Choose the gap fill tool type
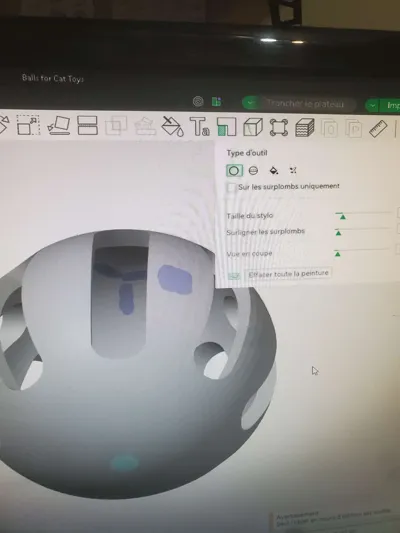The image size is (400, 533). (293, 170)
